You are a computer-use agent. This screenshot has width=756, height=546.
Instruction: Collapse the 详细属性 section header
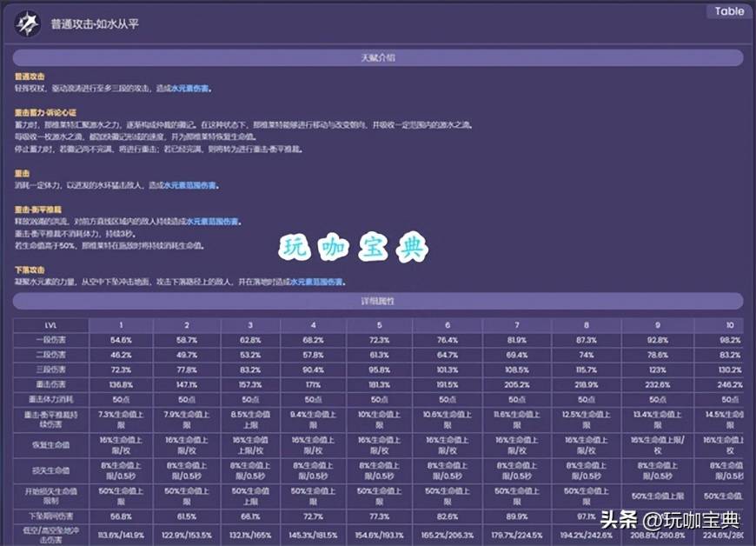click(378, 301)
